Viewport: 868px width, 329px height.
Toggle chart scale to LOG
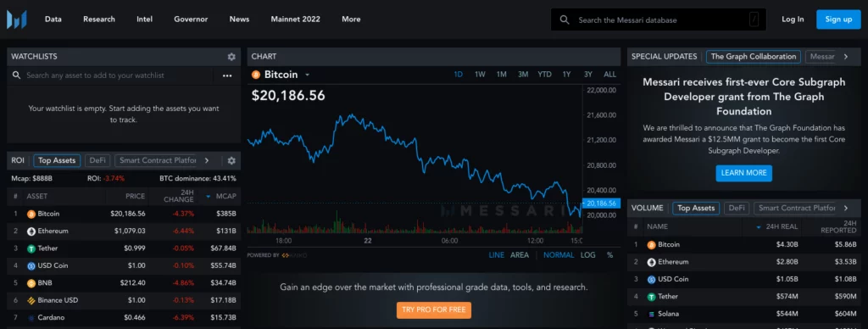coord(588,255)
